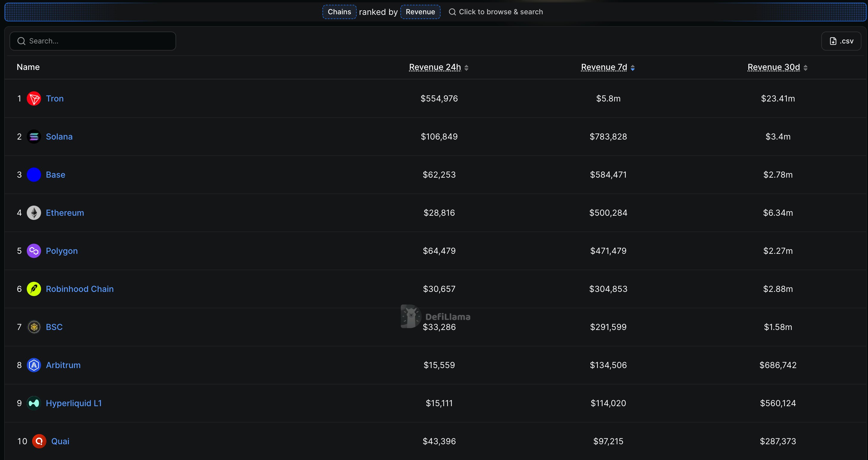The width and height of the screenshot is (868, 460).
Task: Click the Name column header
Action: tap(28, 67)
